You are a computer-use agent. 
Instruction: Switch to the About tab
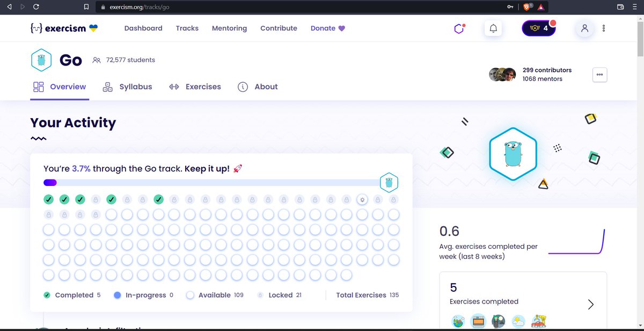point(258,87)
